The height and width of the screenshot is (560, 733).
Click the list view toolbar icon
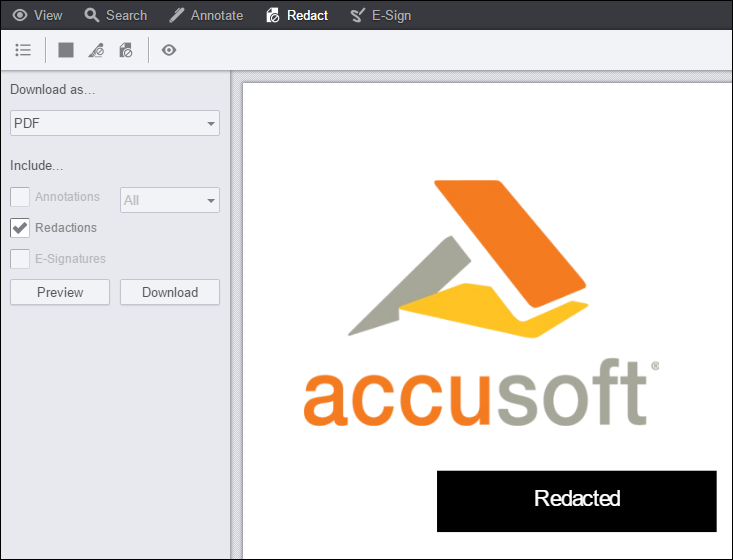(x=23, y=50)
